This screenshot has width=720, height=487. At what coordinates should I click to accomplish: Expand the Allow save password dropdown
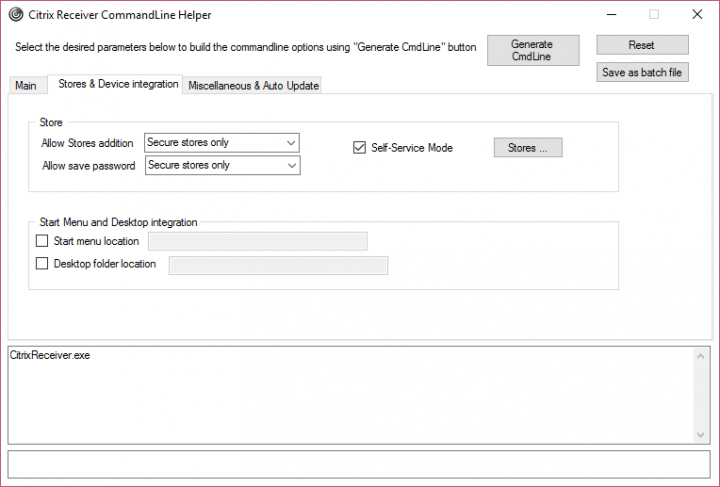291,165
